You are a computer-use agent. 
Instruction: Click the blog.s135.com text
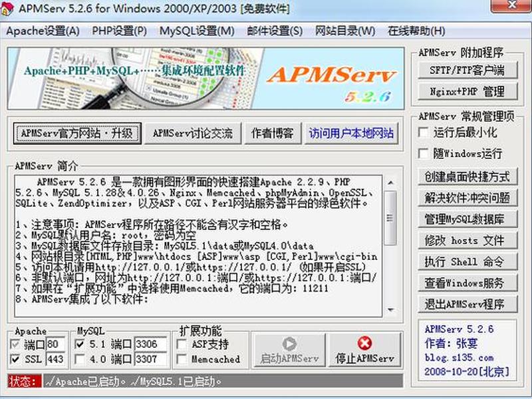459,358
